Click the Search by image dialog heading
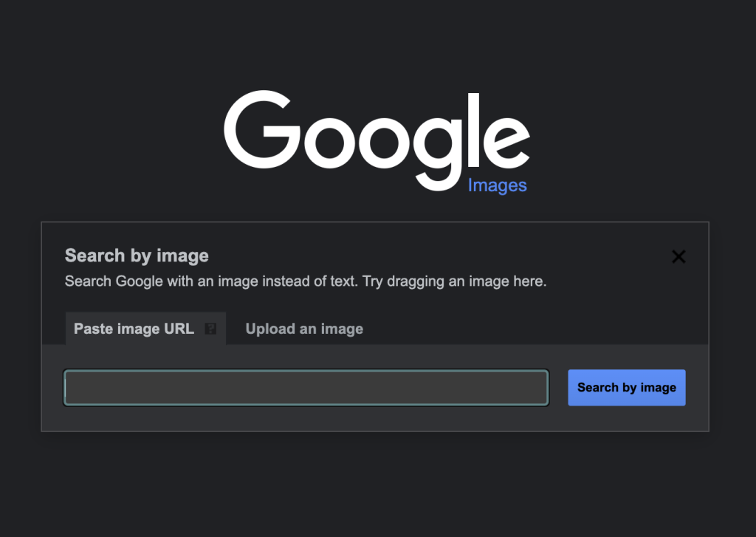The width and height of the screenshot is (756, 537). tap(137, 256)
